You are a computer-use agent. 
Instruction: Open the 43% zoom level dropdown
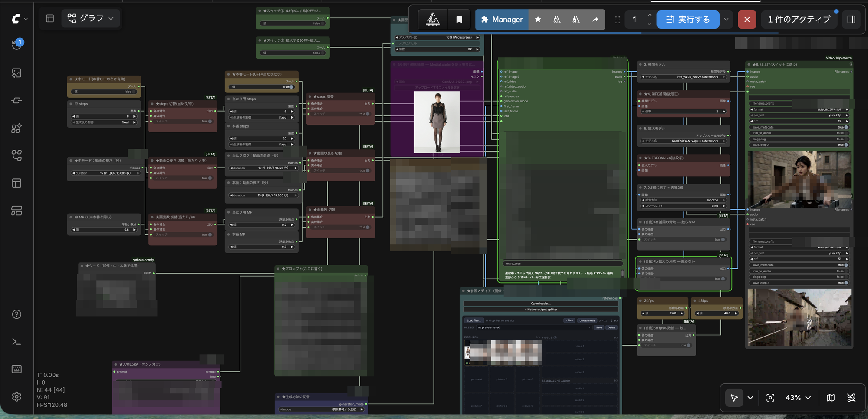click(x=799, y=398)
